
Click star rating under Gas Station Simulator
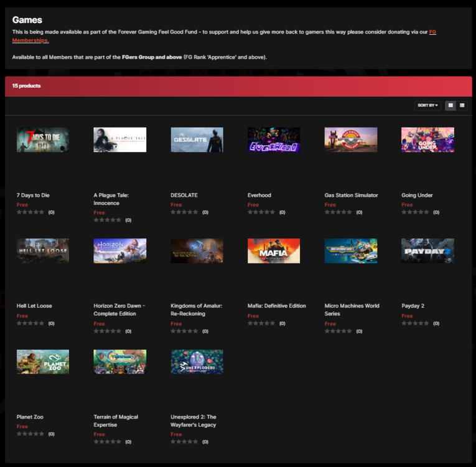338,212
